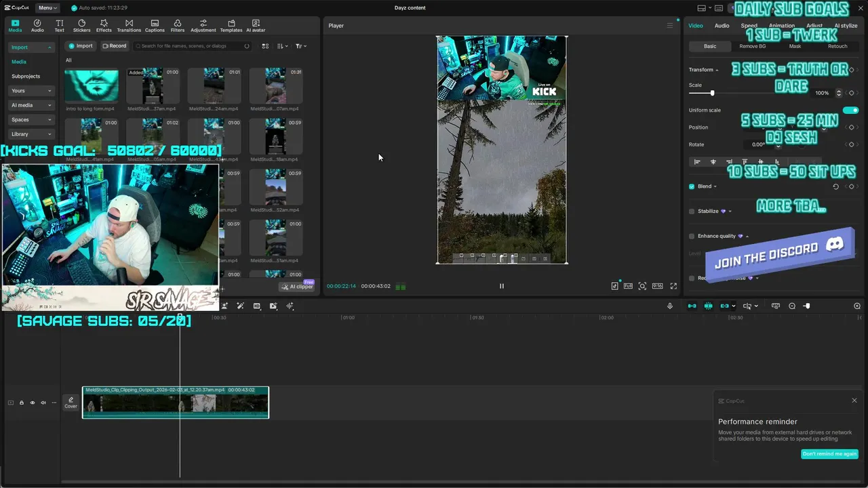Open the Transitions panel
868x488 pixels.
coord(129,26)
